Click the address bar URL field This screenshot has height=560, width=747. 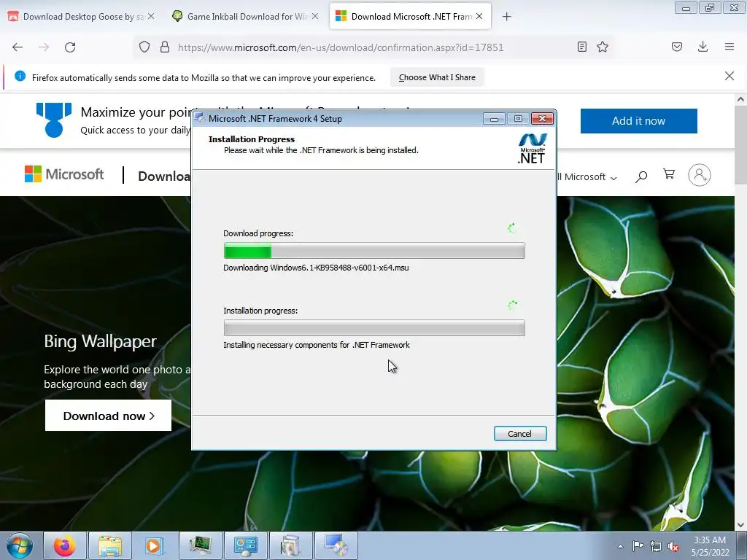click(340, 47)
